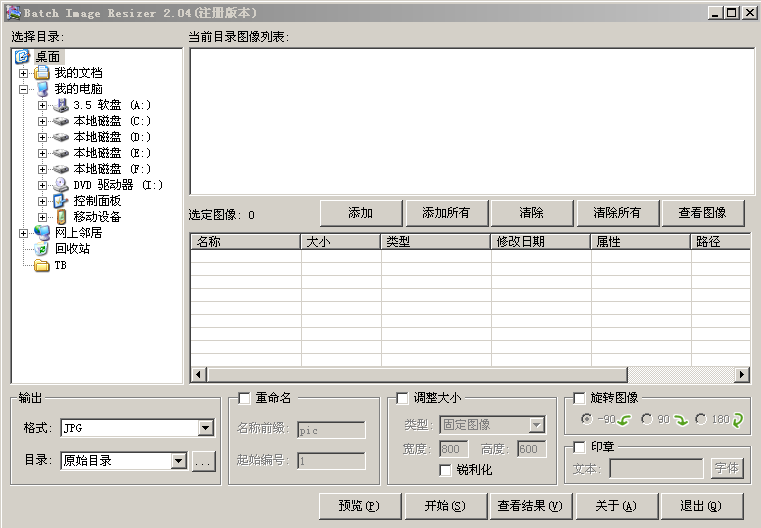Screen dimensions: 761x528
Task: Enable the Rotate Image (旋转图像) checkbox
Action: (579, 398)
